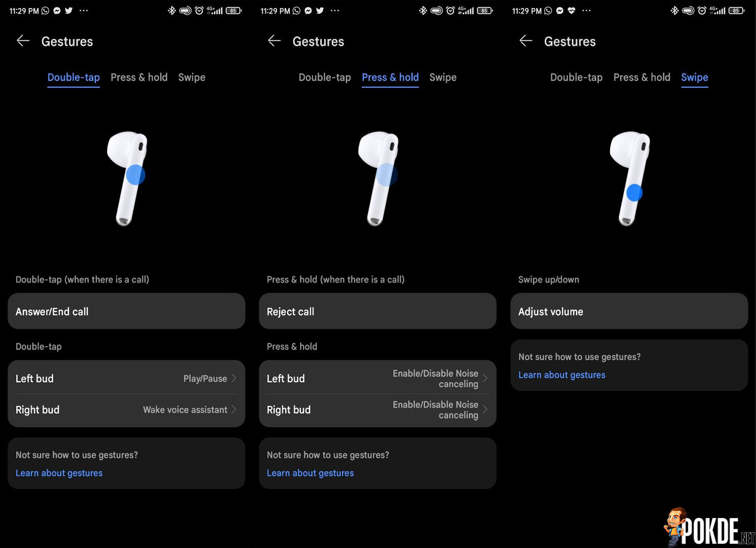Tap the blue swipe dot on Swipe earbud
Image resolution: width=756 pixels, height=548 pixels.
[x=634, y=193]
